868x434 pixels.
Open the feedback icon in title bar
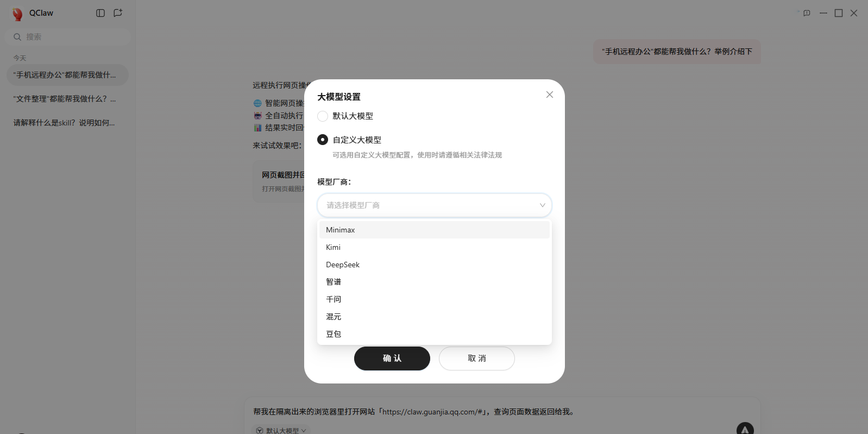(x=807, y=13)
